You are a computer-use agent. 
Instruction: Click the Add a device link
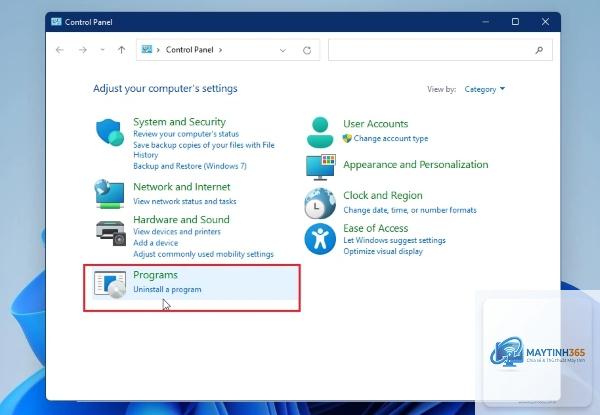(155, 243)
